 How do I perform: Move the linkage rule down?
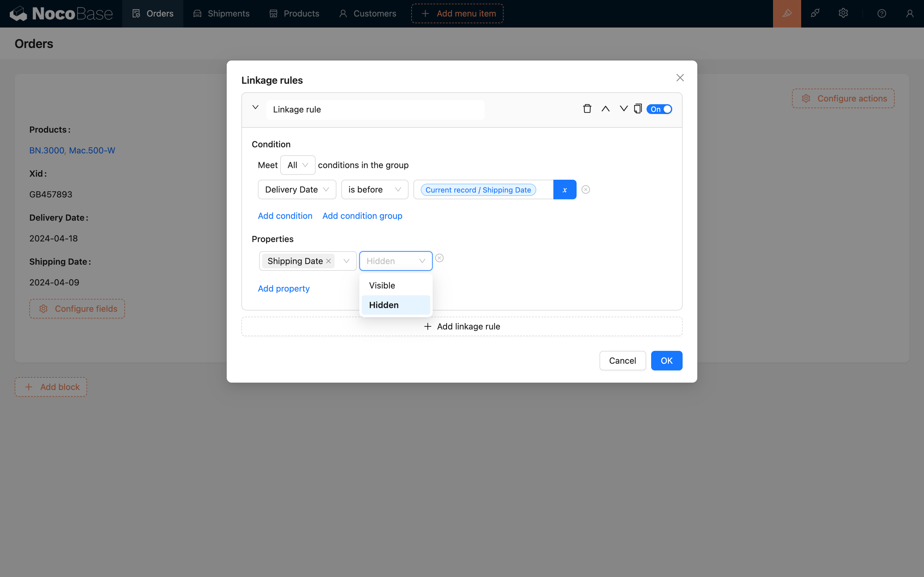pyautogui.click(x=623, y=109)
